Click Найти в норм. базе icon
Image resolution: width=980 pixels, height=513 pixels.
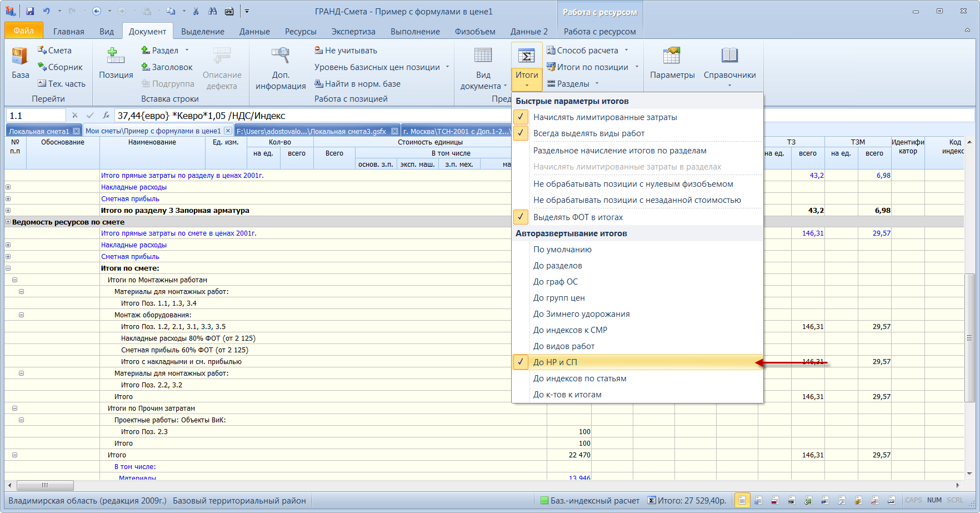click(319, 84)
